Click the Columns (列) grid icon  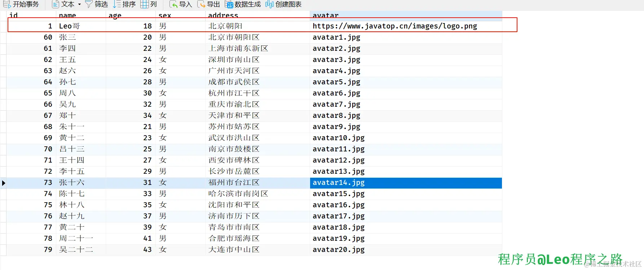pyautogui.click(x=144, y=4)
